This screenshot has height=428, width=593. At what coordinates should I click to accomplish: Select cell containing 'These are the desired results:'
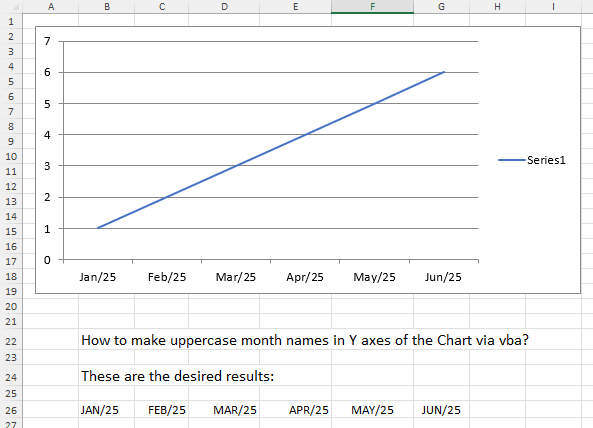(x=177, y=376)
